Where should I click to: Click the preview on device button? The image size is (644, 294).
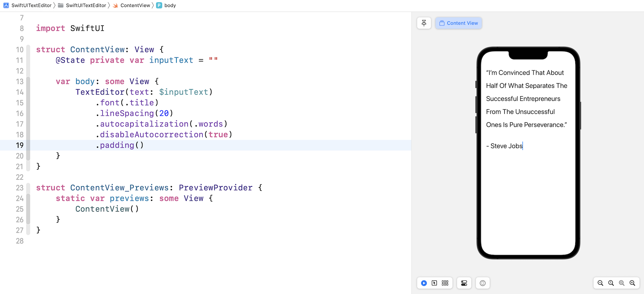(483, 283)
